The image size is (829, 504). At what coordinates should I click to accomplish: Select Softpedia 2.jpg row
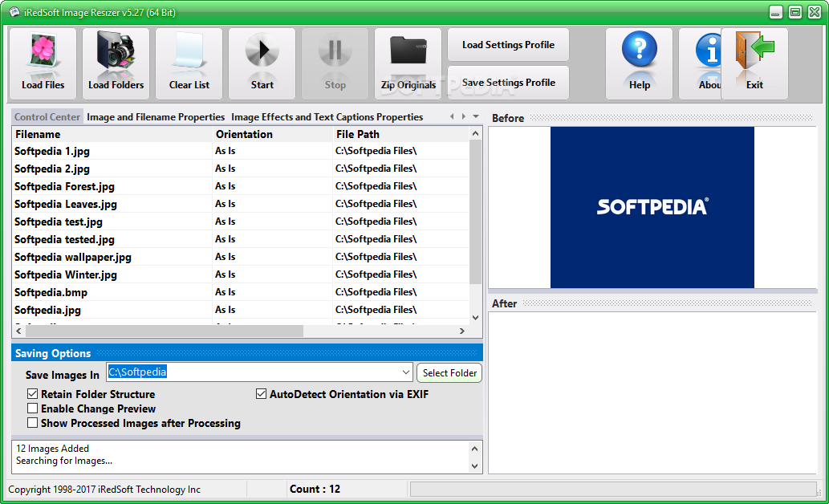pyautogui.click(x=240, y=169)
